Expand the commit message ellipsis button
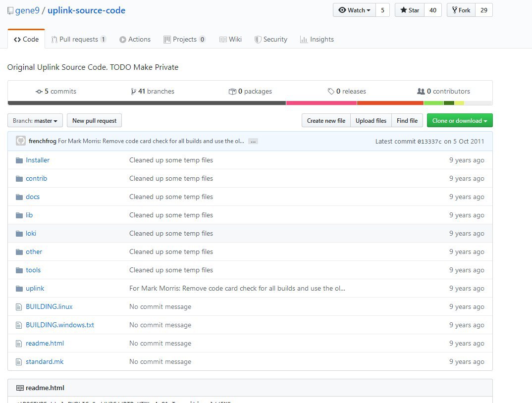The width and height of the screenshot is (532, 403). (x=253, y=141)
